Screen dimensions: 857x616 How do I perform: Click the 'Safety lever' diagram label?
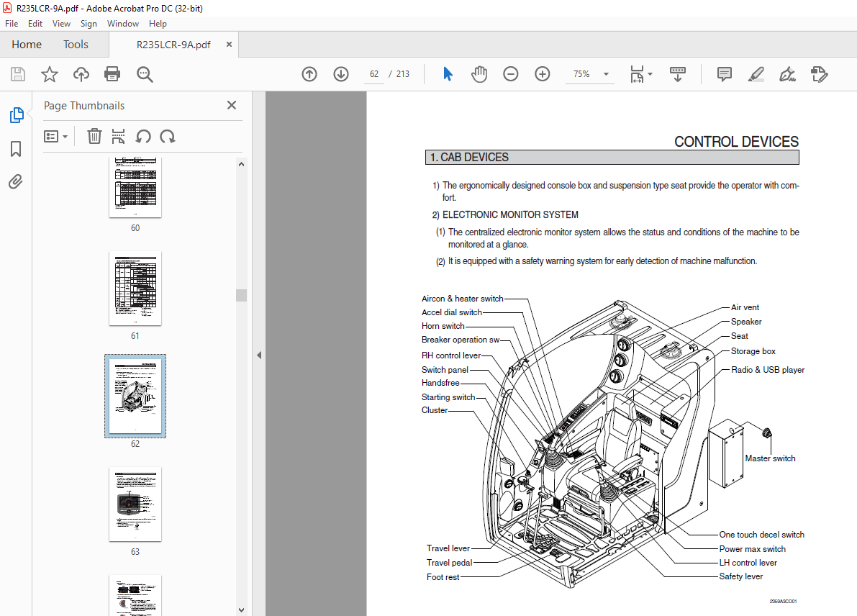740,576
